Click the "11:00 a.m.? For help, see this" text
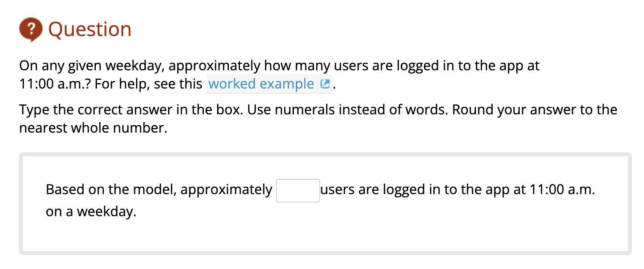Image resolution: width=644 pixels, height=269 pixels. pos(111,84)
